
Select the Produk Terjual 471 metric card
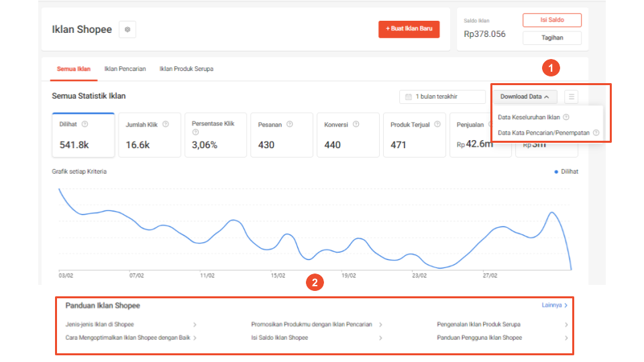pos(415,135)
